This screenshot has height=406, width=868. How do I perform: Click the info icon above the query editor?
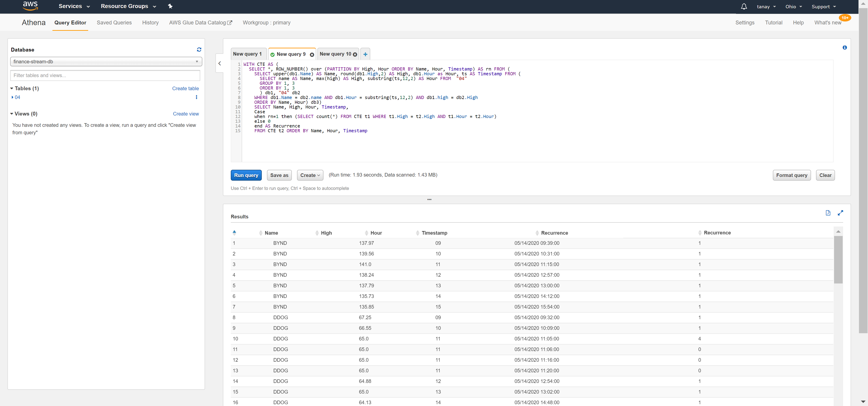pyautogui.click(x=845, y=47)
